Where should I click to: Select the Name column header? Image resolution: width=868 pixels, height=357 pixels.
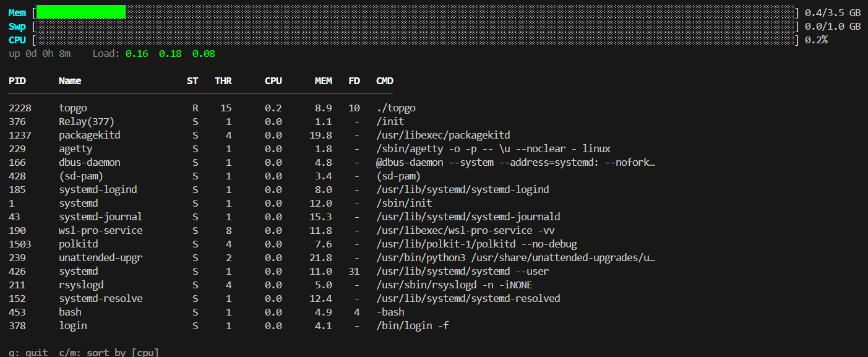[x=70, y=81]
